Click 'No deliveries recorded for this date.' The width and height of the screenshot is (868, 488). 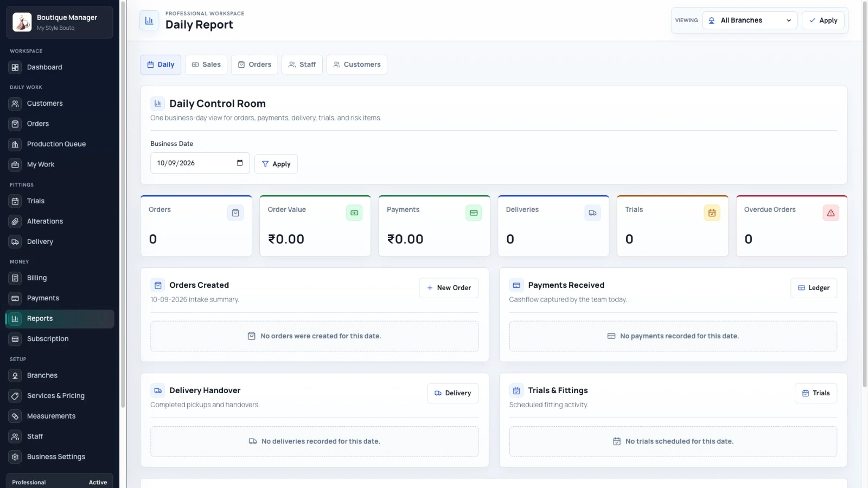coord(321,441)
